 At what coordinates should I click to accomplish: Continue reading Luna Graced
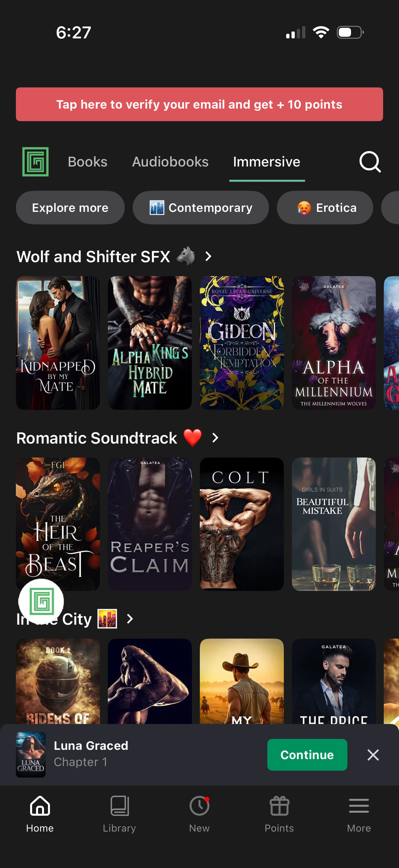pyautogui.click(x=307, y=755)
